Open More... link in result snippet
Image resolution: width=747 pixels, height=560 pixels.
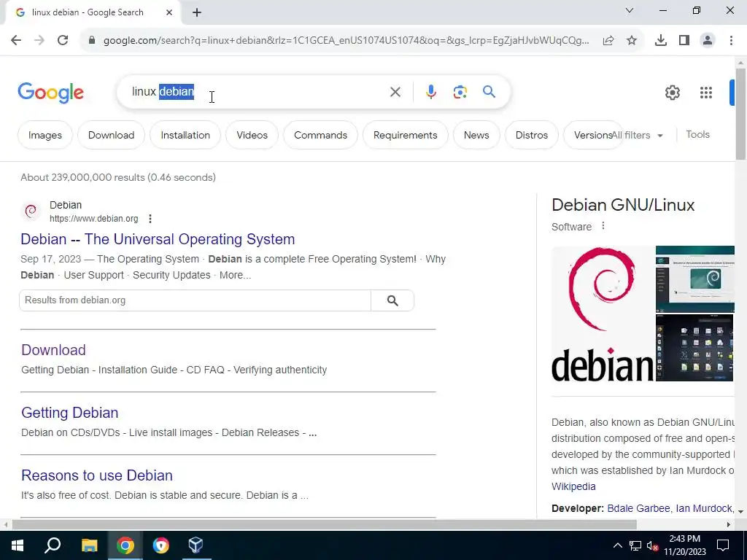235,275
